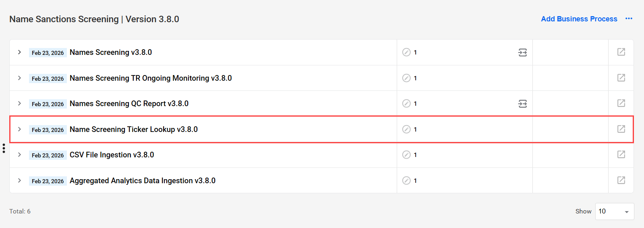Open Ticker Lookup v3.8.0 external link icon
This screenshot has width=644, height=228.
(621, 129)
